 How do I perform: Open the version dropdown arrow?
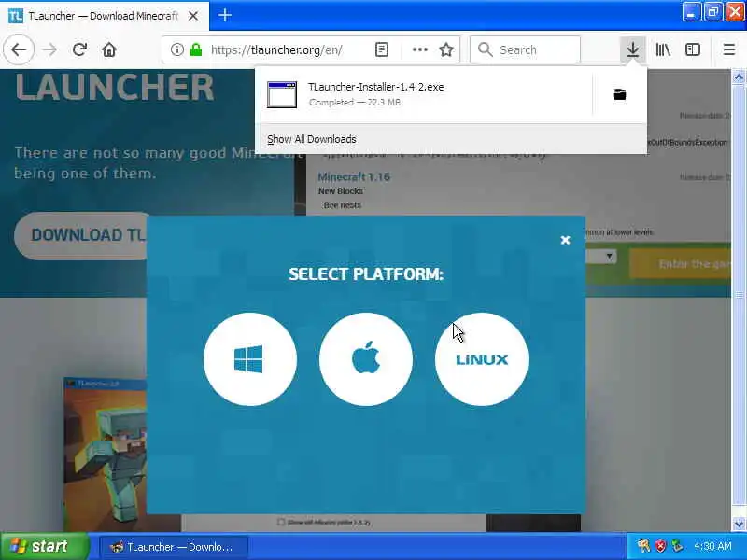(609, 257)
